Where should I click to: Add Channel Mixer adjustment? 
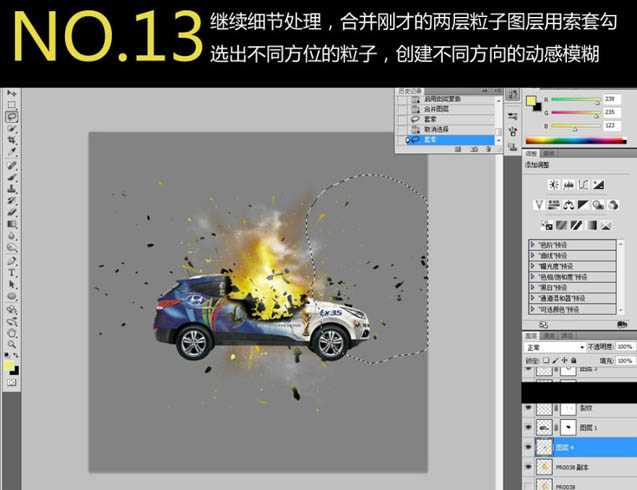[x=613, y=205]
